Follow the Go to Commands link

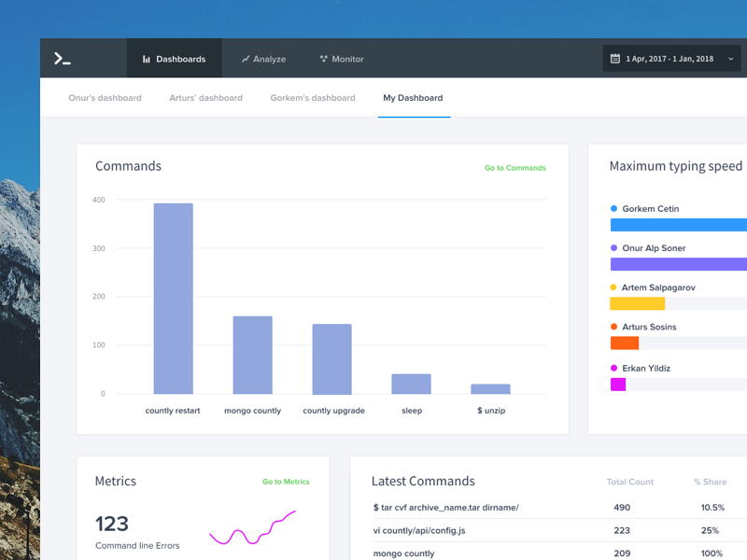click(514, 168)
